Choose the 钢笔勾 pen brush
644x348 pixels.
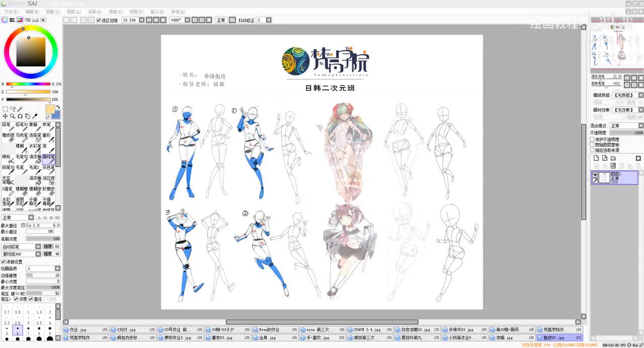[8, 170]
